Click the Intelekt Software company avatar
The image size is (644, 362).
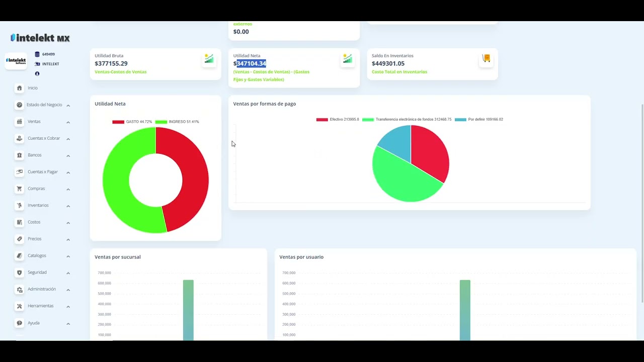point(16,61)
